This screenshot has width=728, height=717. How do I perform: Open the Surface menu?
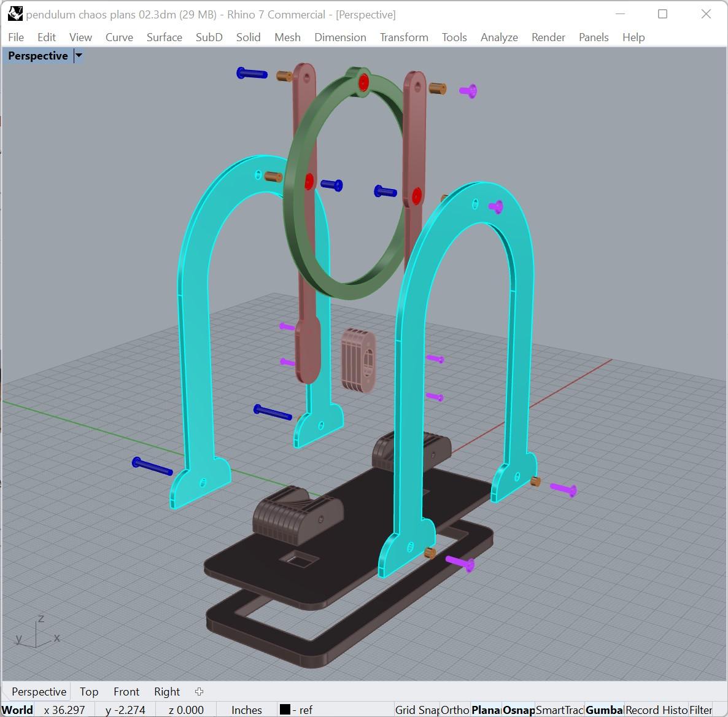(164, 37)
